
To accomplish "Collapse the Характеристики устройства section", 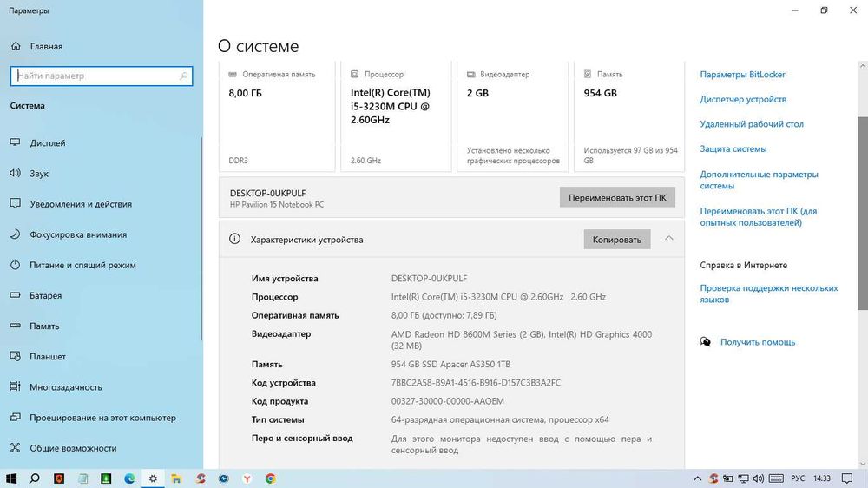I will pyautogui.click(x=668, y=238).
